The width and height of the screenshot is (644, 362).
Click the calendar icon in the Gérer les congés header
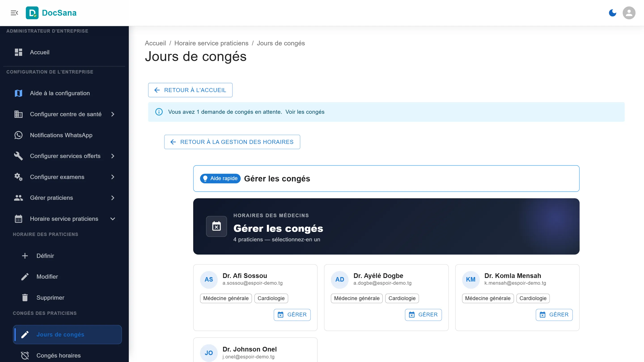(216, 226)
